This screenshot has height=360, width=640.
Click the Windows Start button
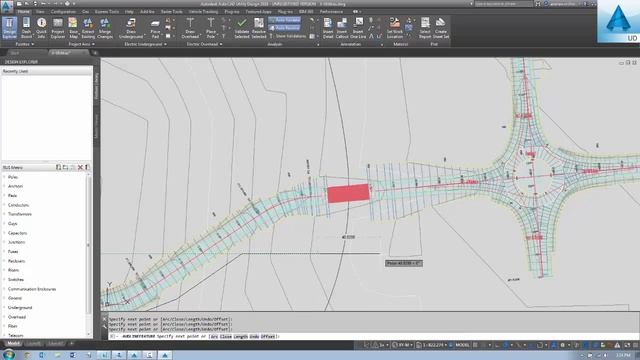(9, 355)
